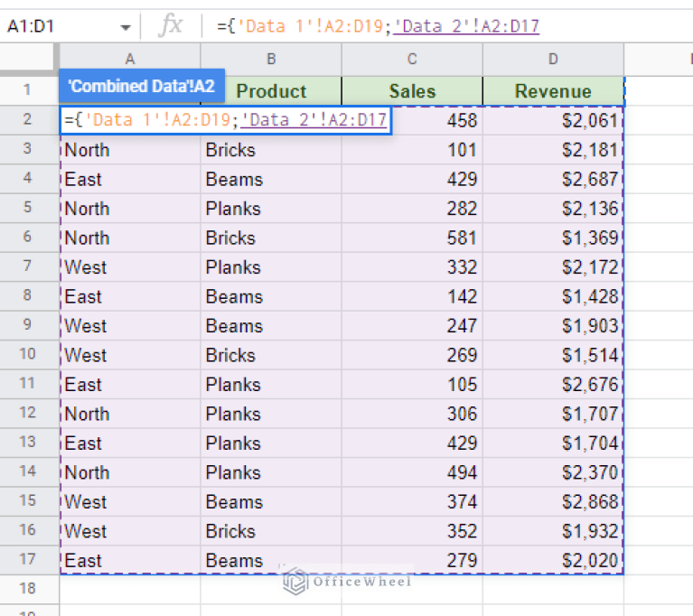The width and height of the screenshot is (693, 616).
Task: Click the A1:D1 name box field
Action: 54,26
